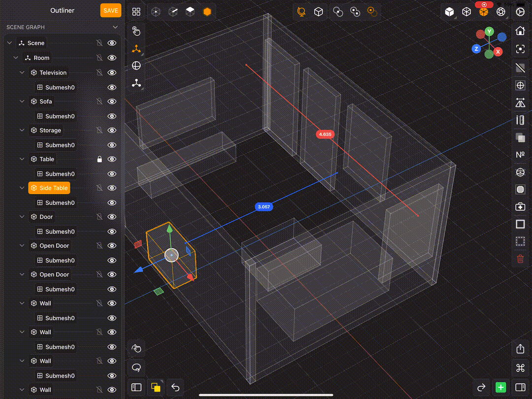The image size is (532, 399).
Task: Click the blue Z axis on gizmo
Action: (x=476, y=49)
